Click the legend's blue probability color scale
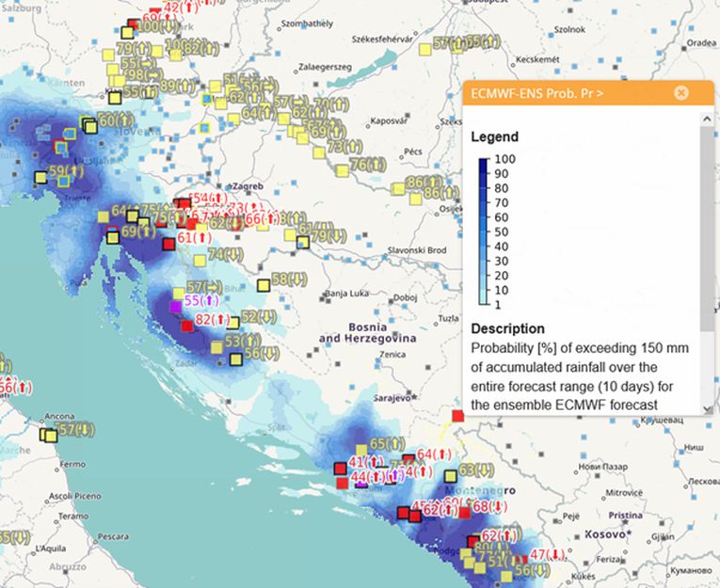This screenshot has height=588, width=720. [x=484, y=232]
